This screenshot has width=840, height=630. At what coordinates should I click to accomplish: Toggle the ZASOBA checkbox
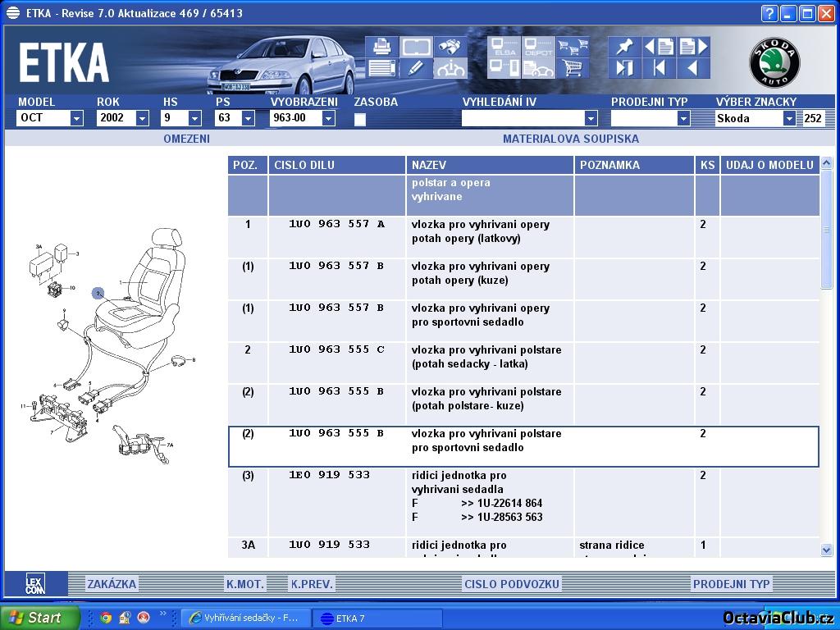click(359, 119)
